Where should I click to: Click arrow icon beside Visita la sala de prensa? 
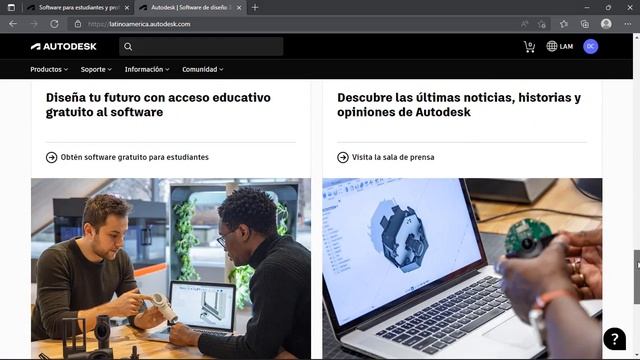(343, 157)
